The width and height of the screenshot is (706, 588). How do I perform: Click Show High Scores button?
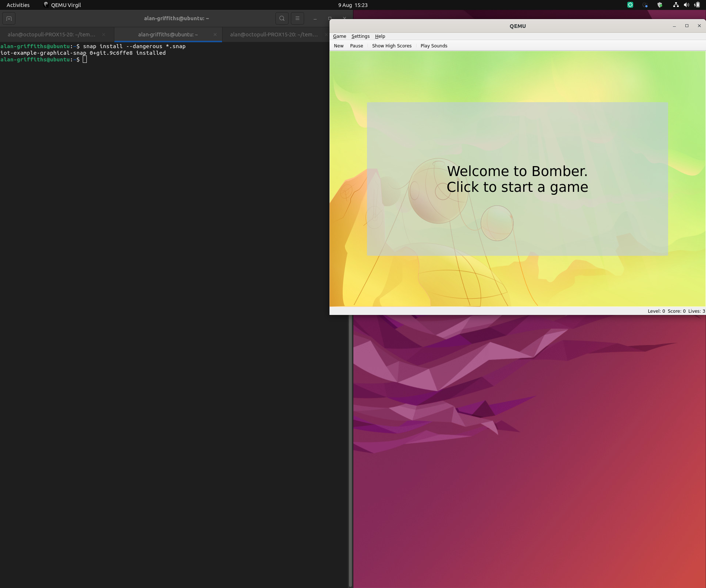(392, 46)
